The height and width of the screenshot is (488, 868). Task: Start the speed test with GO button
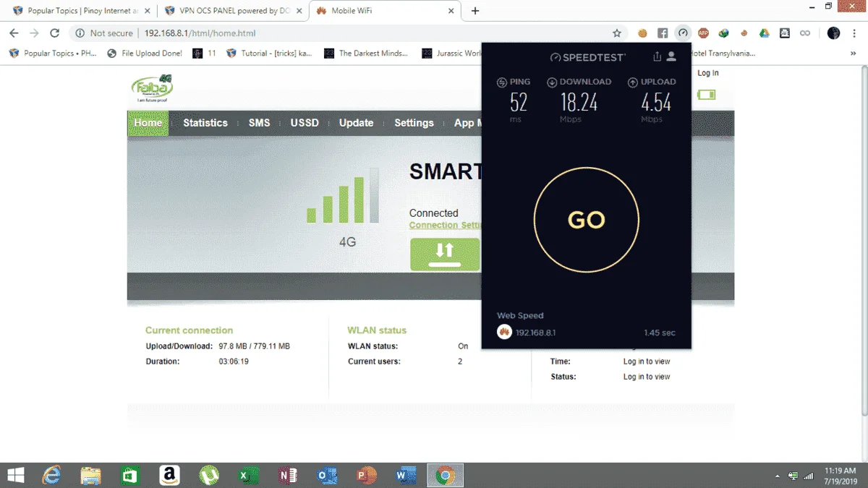tap(586, 220)
